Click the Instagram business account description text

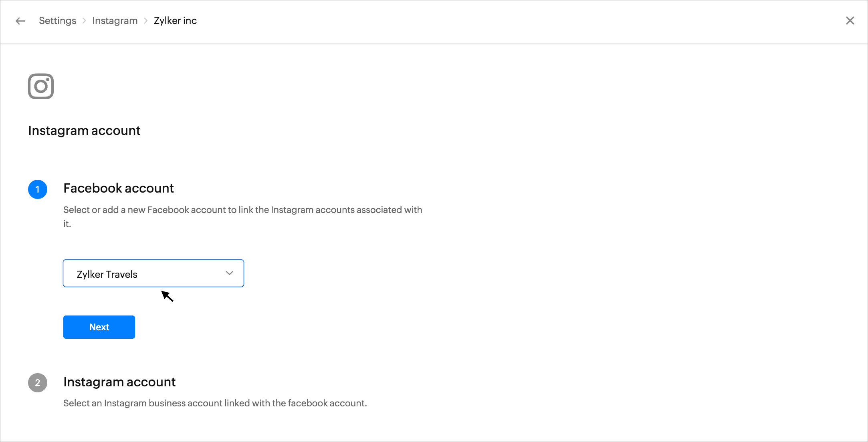[x=215, y=403]
